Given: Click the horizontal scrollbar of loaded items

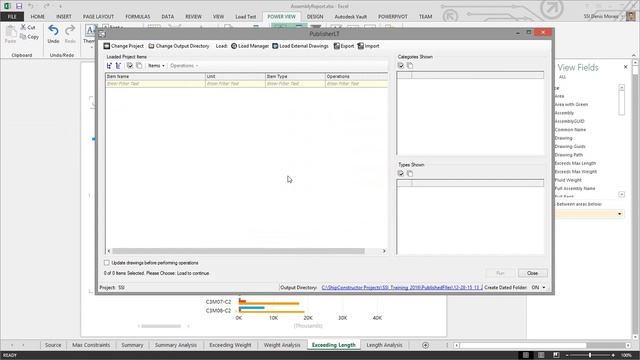Looking at the screenshot, I should point(238,251).
